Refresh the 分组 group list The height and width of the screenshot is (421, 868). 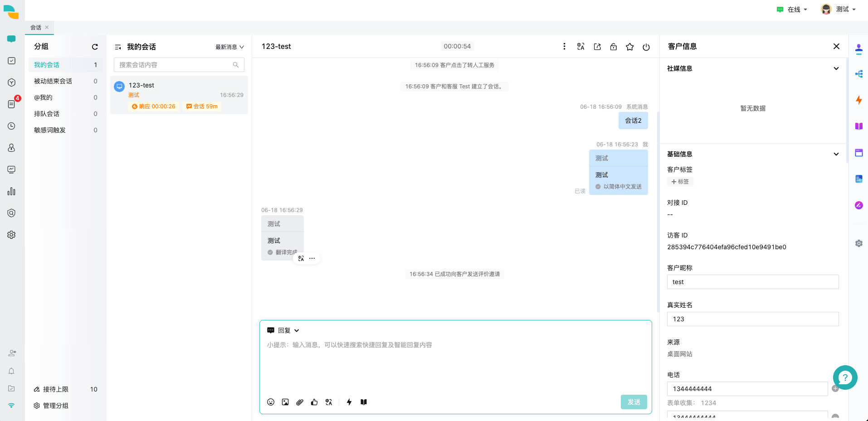(x=95, y=47)
